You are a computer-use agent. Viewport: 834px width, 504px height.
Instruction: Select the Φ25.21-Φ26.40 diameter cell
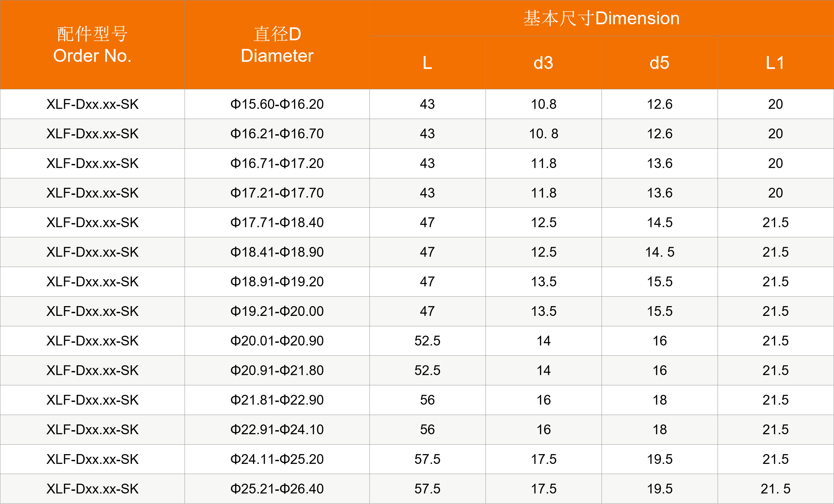(x=277, y=489)
